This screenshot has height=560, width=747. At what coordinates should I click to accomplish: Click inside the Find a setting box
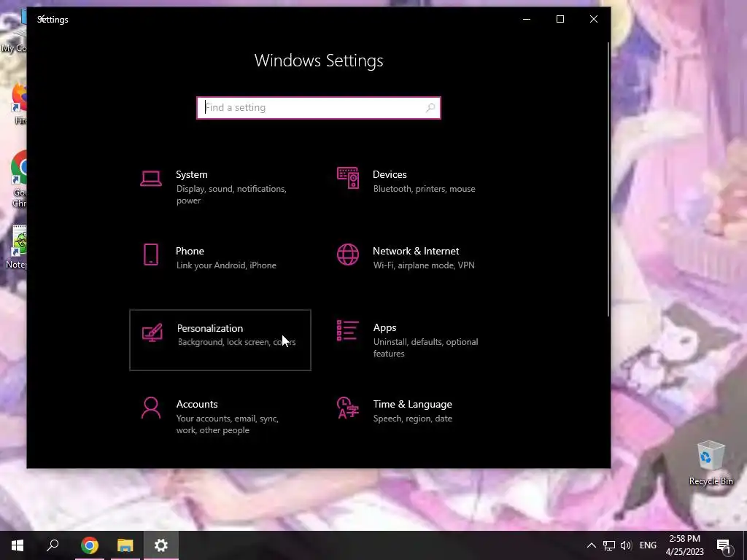[318, 108]
